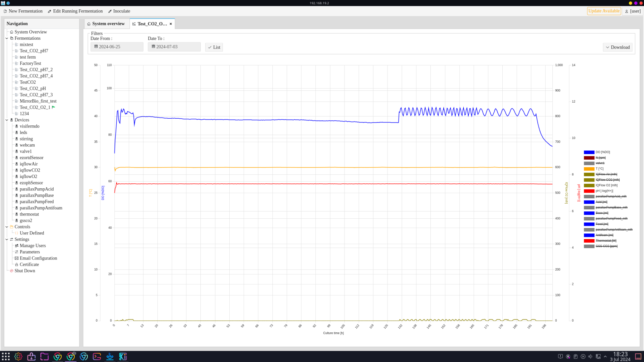644x362 pixels.
Task: Collapse the Devices tree node
Action: pos(7,120)
